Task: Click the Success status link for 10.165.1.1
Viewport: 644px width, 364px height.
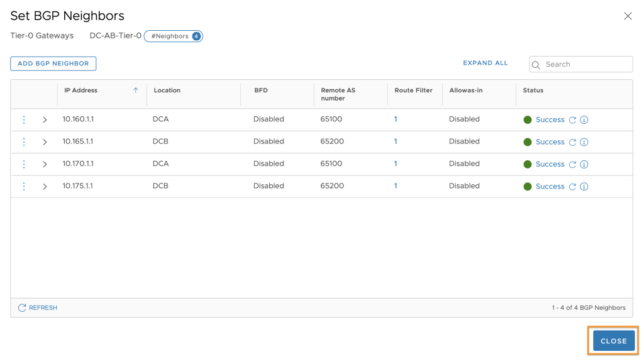Action: pyautogui.click(x=550, y=141)
